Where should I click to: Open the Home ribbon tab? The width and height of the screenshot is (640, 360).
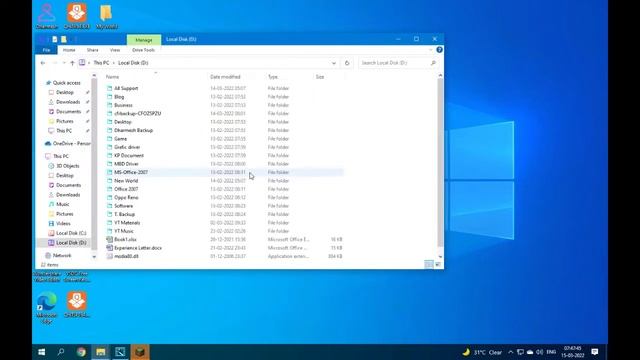click(69, 50)
